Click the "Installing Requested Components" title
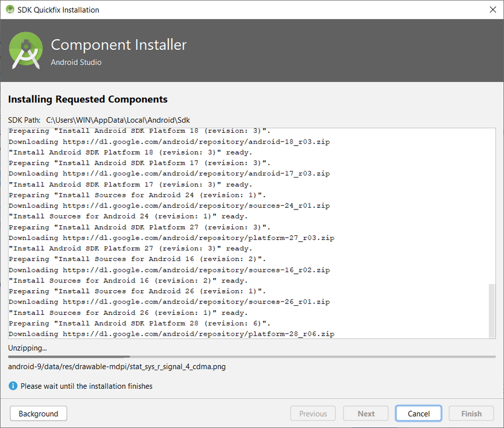504x428 pixels. coord(88,99)
